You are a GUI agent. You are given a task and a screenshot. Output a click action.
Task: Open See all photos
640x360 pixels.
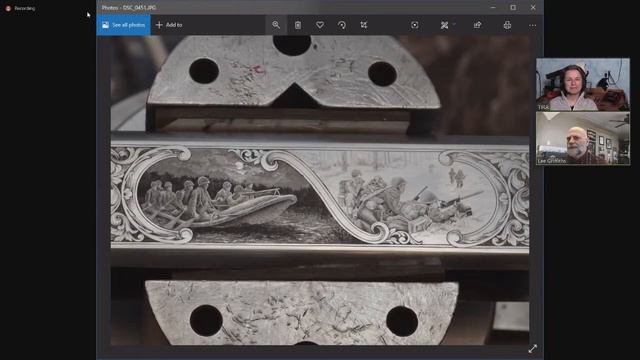(124, 25)
